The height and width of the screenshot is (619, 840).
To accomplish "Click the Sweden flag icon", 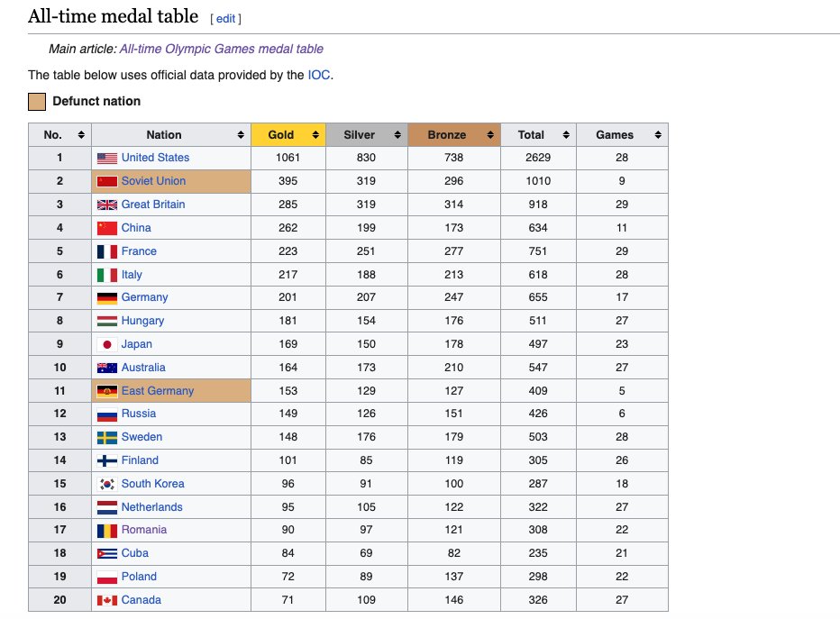I will [x=107, y=438].
